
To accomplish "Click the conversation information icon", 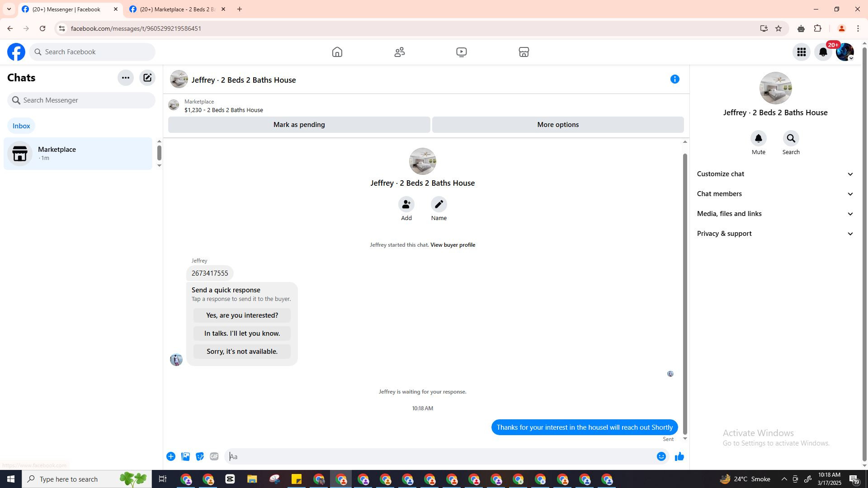I will tap(675, 79).
